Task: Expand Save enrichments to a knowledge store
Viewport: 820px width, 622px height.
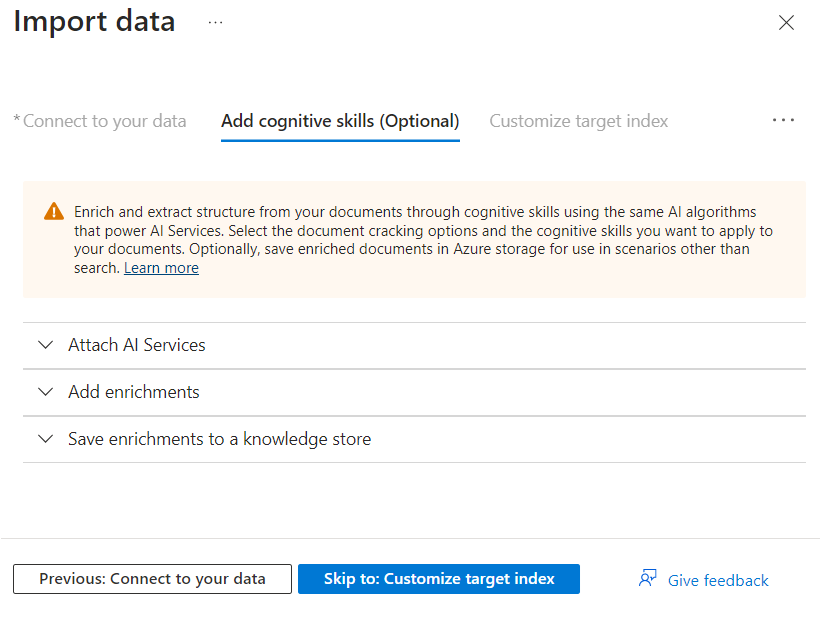Action: tap(219, 439)
